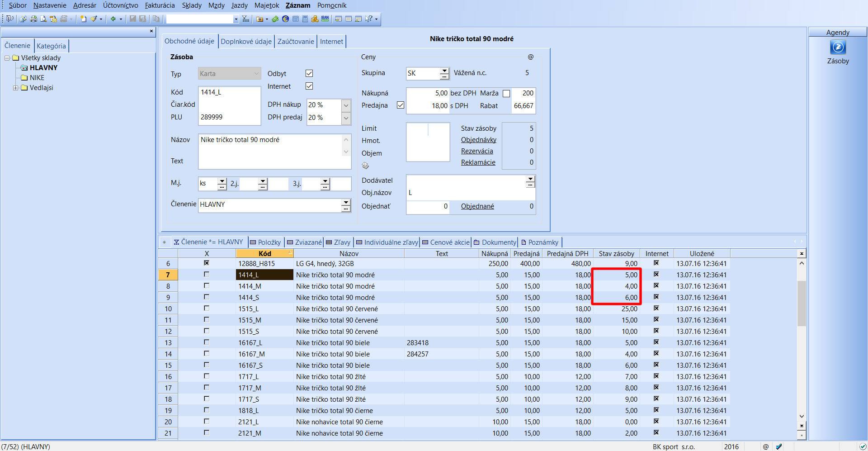Open print preview magnifier icon
The width and height of the screenshot is (868, 451).
pos(43,19)
